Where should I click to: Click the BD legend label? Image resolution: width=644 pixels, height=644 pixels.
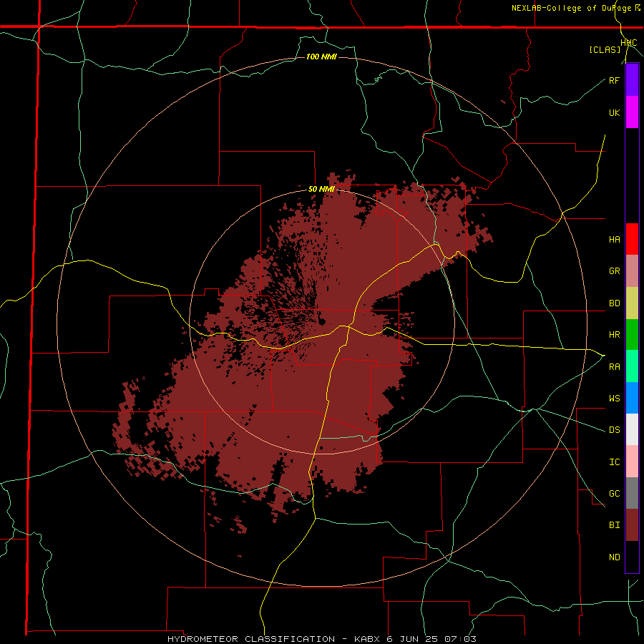tap(614, 303)
